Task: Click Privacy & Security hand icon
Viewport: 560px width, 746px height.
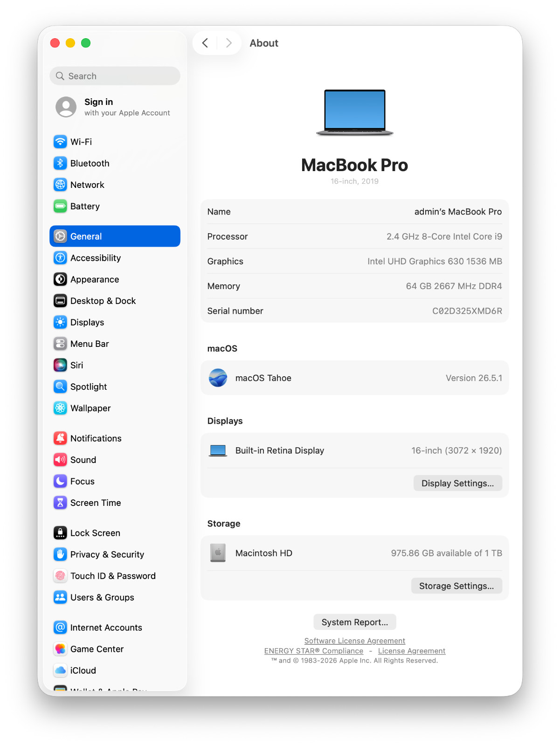Action: tap(60, 554)
